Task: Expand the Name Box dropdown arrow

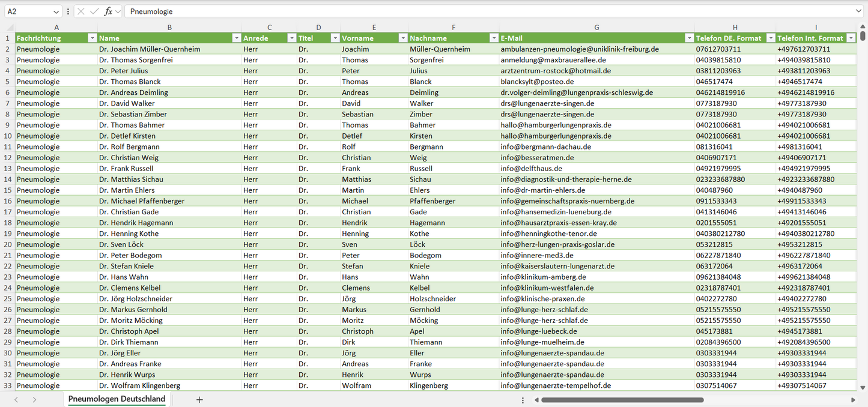Action: [56, 11]
